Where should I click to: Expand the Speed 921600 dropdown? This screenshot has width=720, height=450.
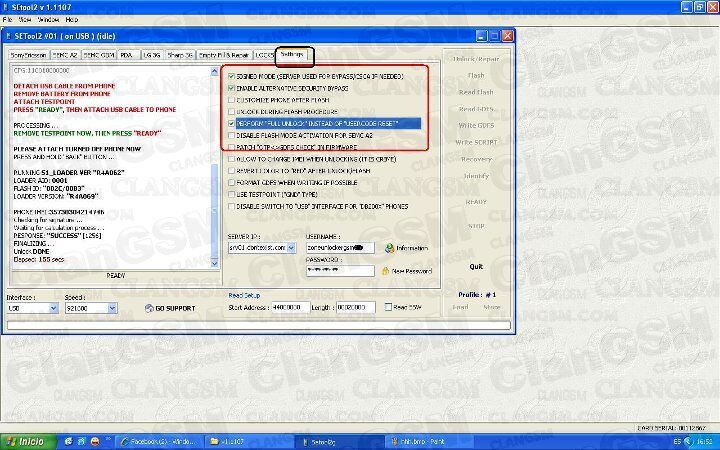112,308
